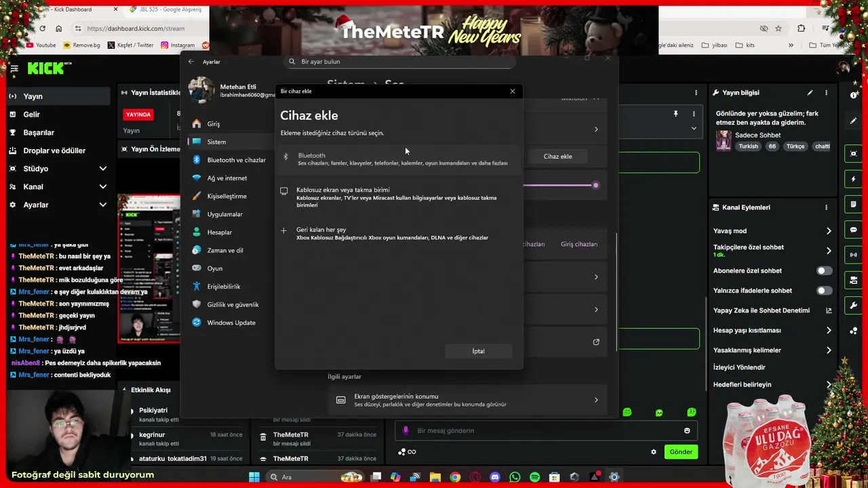868x488 pixels.
Task: Open WhatsApp from the taskbar
Action: [x=515, y=477]
